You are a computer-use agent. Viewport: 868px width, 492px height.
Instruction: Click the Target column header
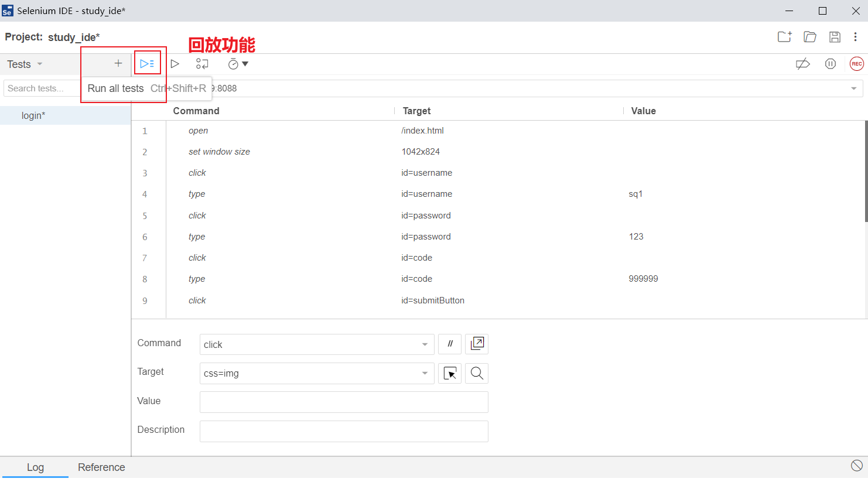(416, 111)
